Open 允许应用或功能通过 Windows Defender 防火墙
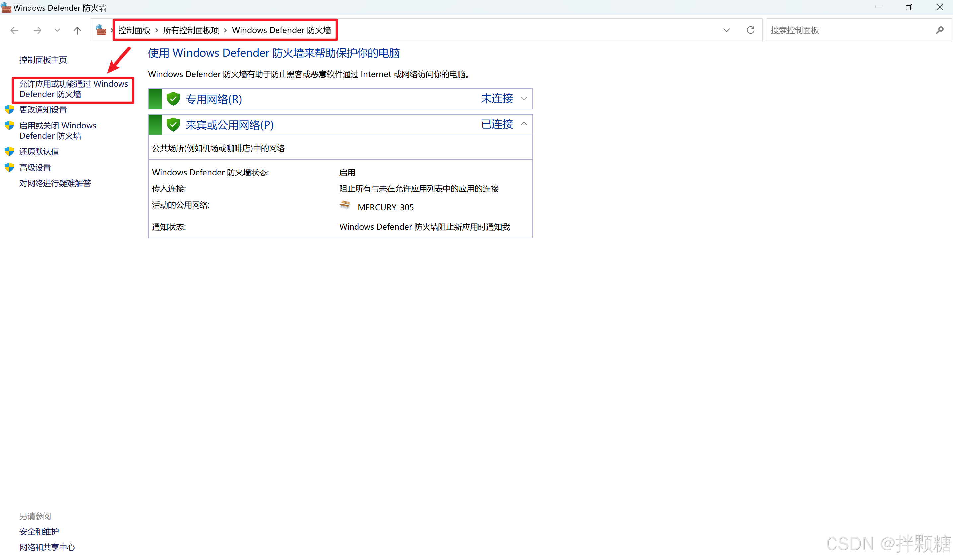953x560 pixels. click(73, 89)
